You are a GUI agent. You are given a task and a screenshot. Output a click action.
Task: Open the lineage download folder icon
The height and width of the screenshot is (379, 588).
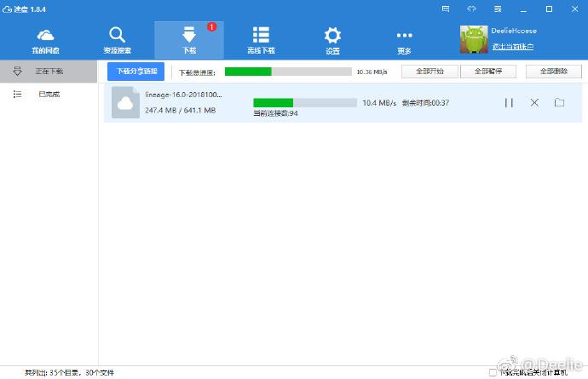(559, 102)
